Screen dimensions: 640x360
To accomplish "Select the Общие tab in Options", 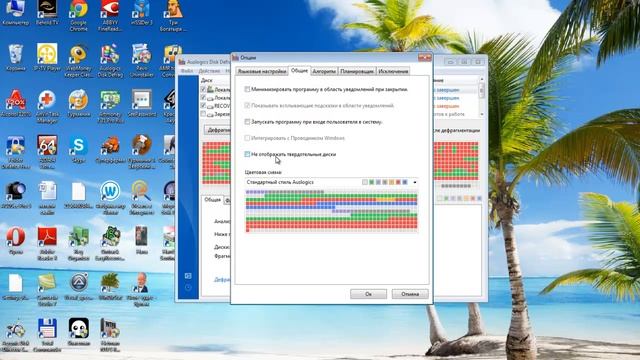I will click(299, 71).
